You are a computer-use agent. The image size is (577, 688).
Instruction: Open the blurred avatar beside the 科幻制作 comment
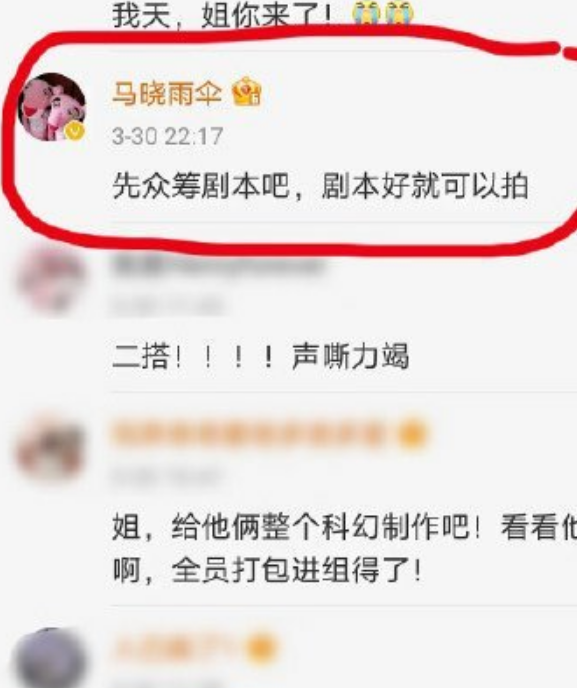point(50,449)
